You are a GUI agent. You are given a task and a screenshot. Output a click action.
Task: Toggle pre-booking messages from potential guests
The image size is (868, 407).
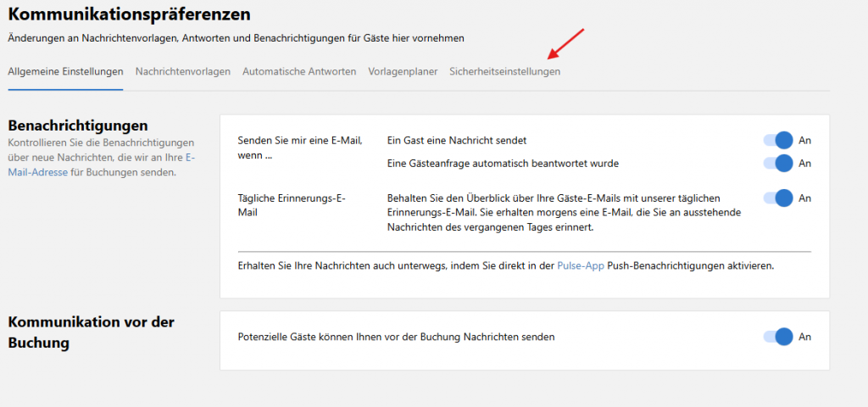point(778,337)
